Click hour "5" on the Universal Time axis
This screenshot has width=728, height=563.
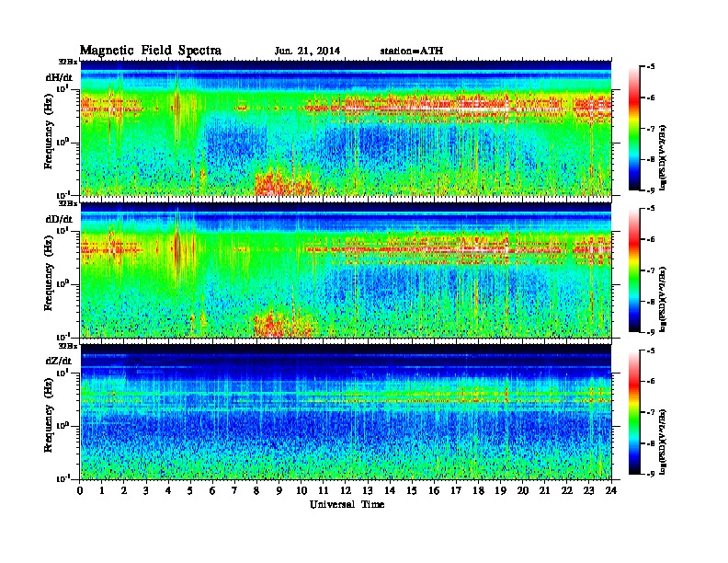(x=190, y=490)
